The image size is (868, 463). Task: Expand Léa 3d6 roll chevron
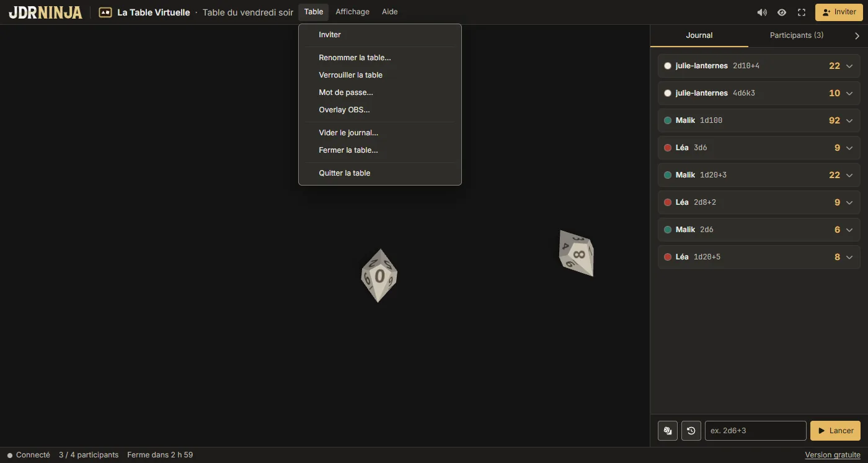[x=849, y=148]
